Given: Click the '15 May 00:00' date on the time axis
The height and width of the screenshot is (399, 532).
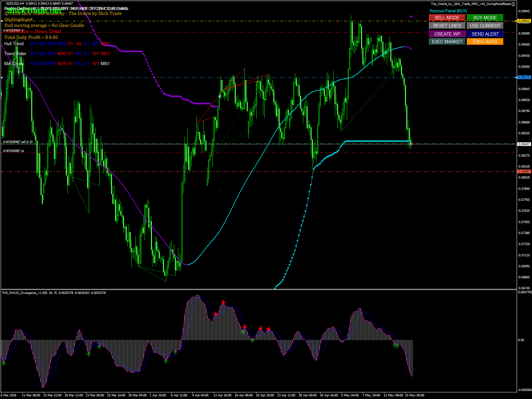Looking at the screenshot, I should click(414, 395).
